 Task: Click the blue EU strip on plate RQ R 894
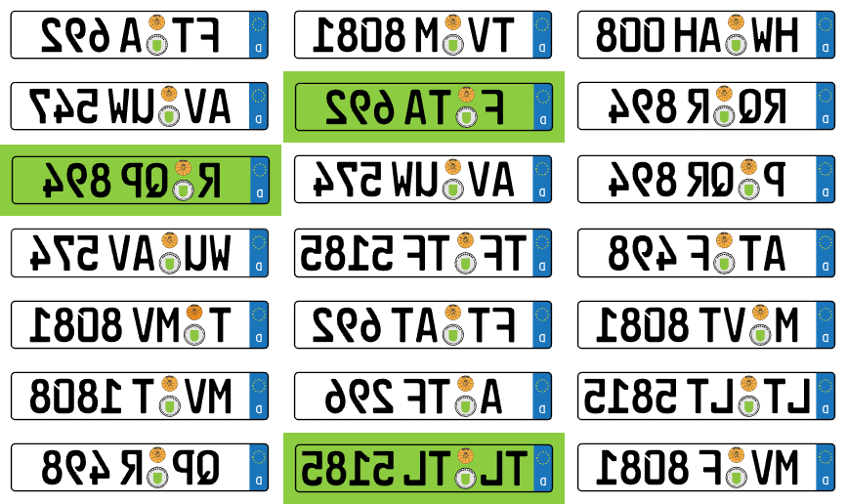(x=826, y=106)
